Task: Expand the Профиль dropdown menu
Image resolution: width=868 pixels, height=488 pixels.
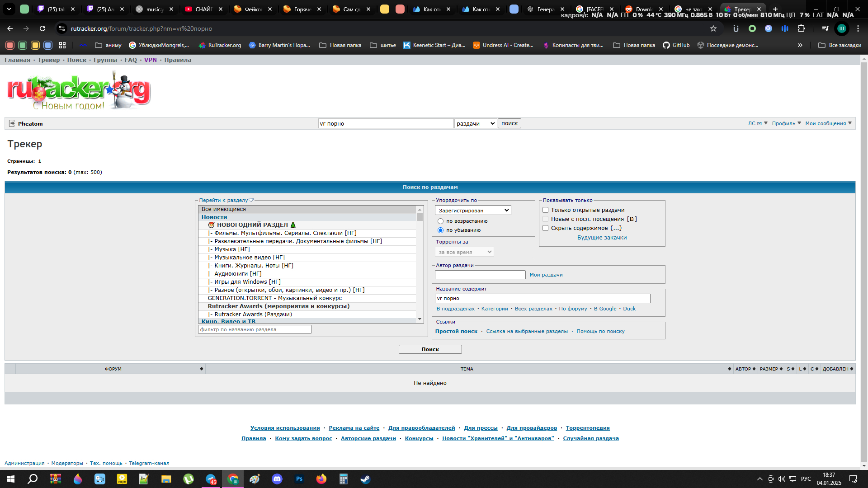Action: pyautogui.click(x=786, y=123)
